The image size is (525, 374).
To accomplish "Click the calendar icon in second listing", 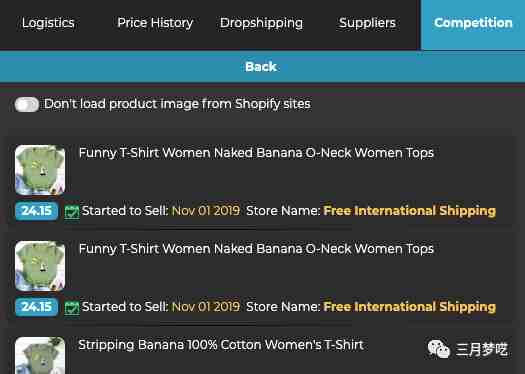I will pyautogui.click(x=72, y=308).
